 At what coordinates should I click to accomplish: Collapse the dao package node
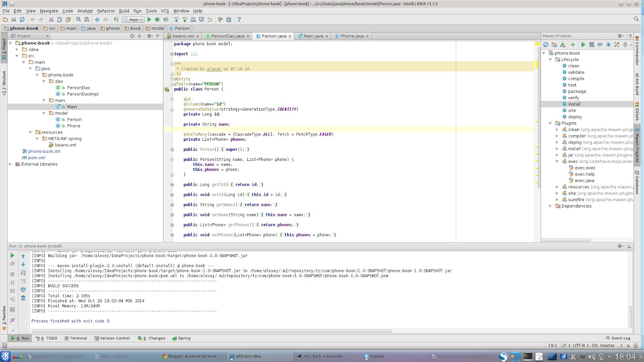coord(44,81)
